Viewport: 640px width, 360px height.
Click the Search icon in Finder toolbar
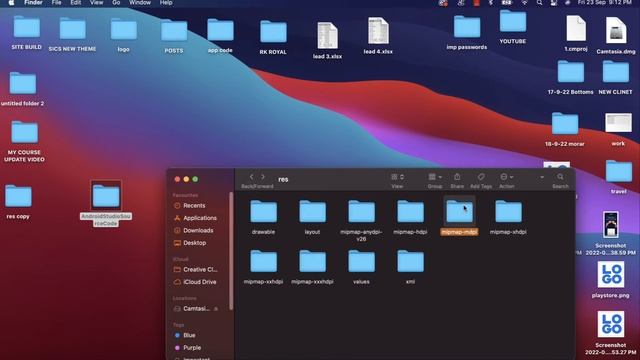560,177
